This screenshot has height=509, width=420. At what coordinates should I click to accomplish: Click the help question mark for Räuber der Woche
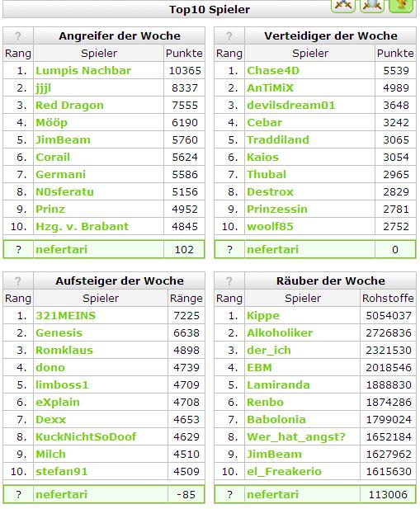pos(229,281)
